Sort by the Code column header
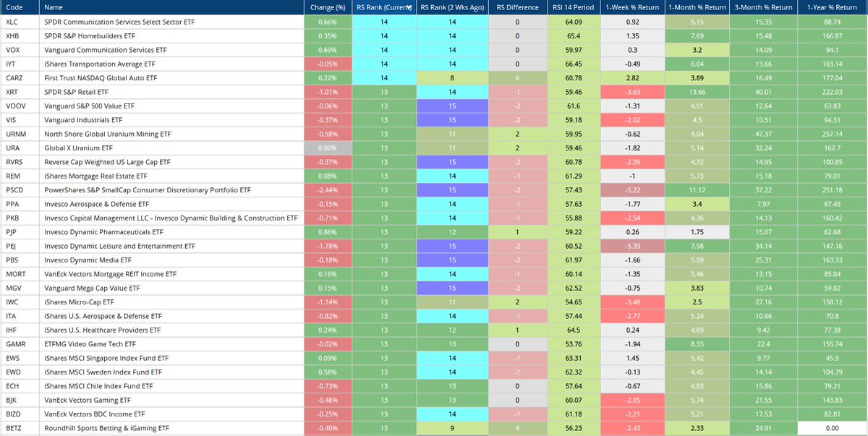This screenshot has height=436, width=868. tap(20, 7)
